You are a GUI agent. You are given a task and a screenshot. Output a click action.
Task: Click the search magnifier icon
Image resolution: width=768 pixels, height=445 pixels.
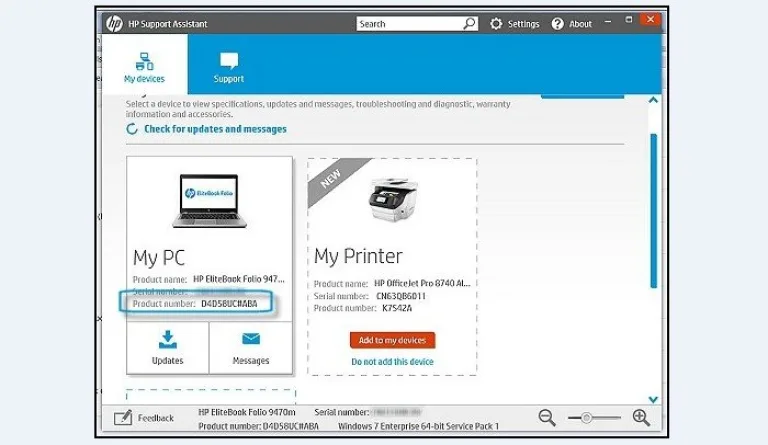[x=469, y=23]
